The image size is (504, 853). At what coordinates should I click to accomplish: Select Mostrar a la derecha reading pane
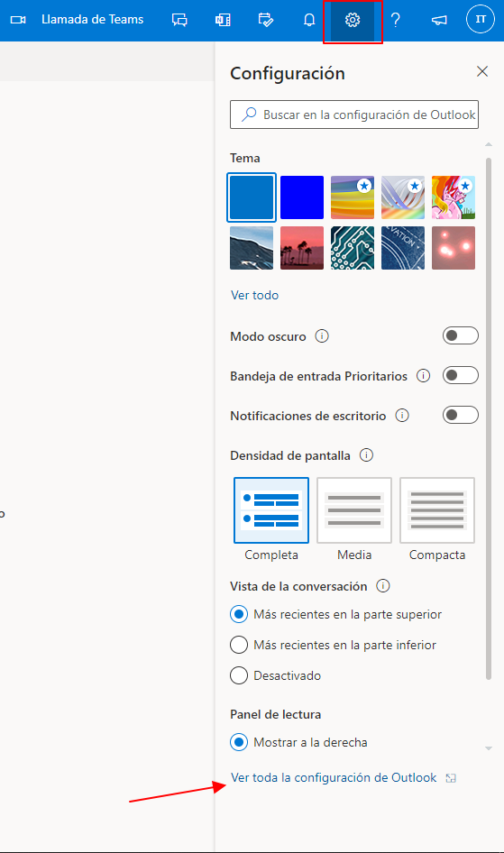point(298,742)
